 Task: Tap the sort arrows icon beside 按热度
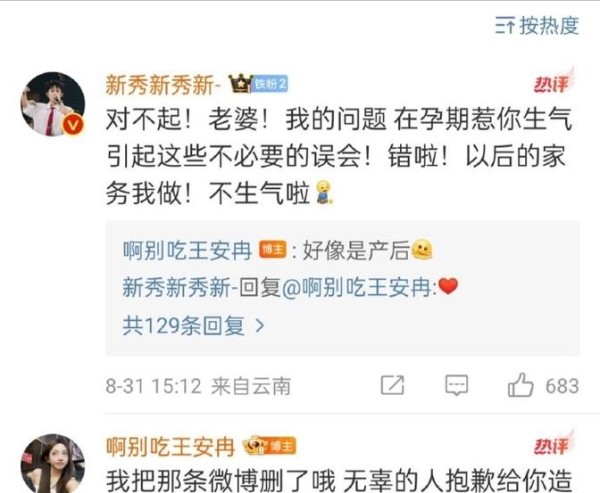coord(505,26)
